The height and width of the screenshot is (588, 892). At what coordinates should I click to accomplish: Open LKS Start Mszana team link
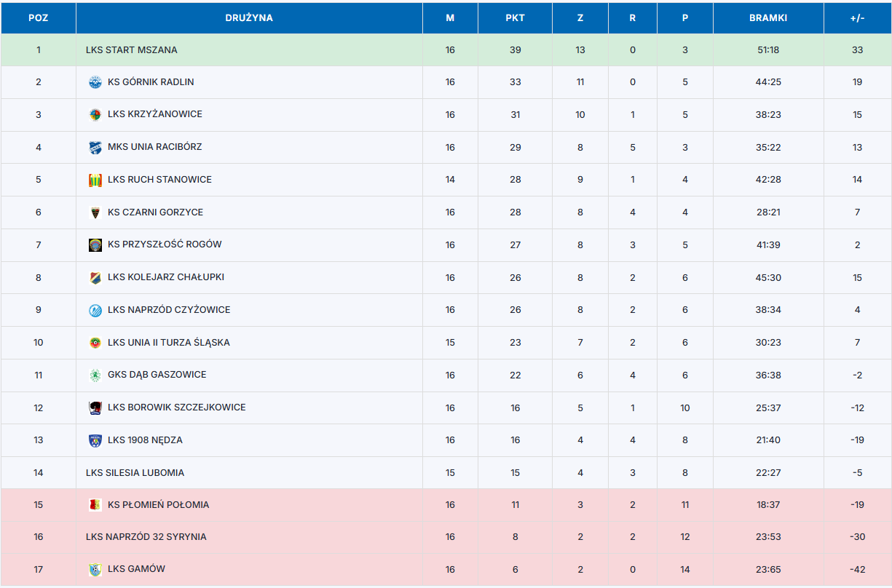(132, 50)
